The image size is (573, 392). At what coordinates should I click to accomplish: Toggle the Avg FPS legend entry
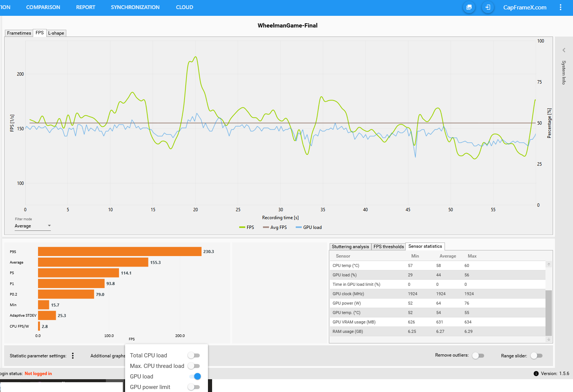(275, 227)
